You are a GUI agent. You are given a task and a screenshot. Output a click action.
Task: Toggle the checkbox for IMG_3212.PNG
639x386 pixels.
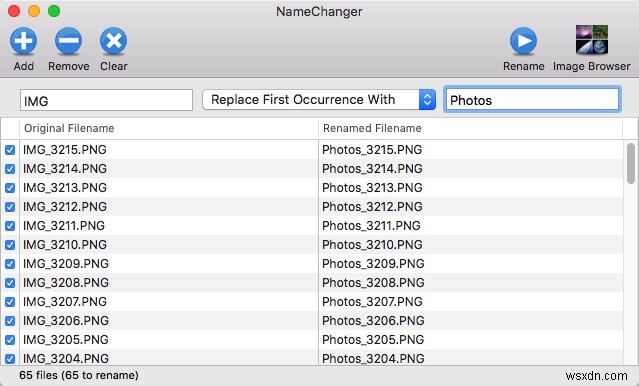(10, 207)
